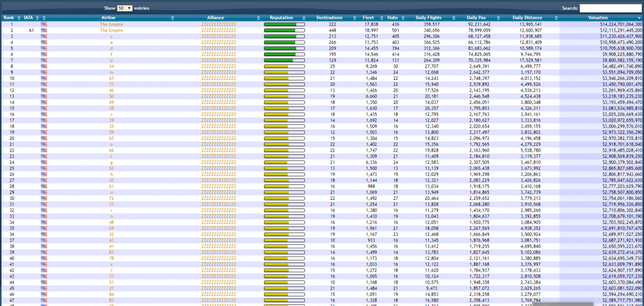Click the flag icon for airline 35
This screenshot has height=306, width=644.
tap(43, 126)
